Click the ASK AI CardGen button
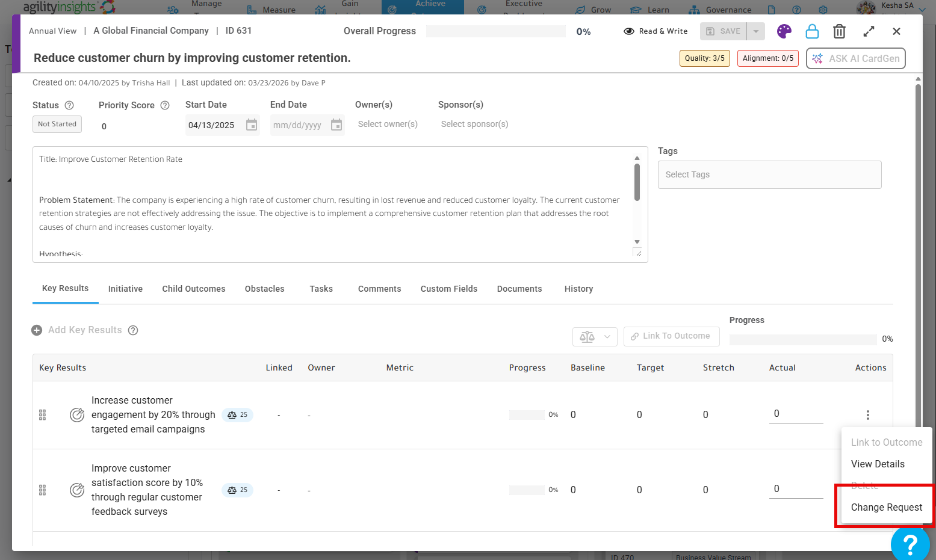 [x=855, y=58]
